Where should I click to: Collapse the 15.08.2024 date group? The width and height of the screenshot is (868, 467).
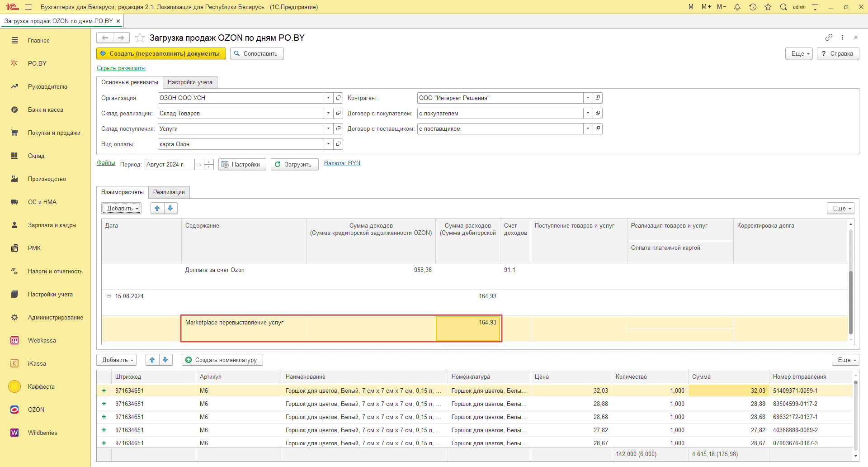click(x=108, y=296)
